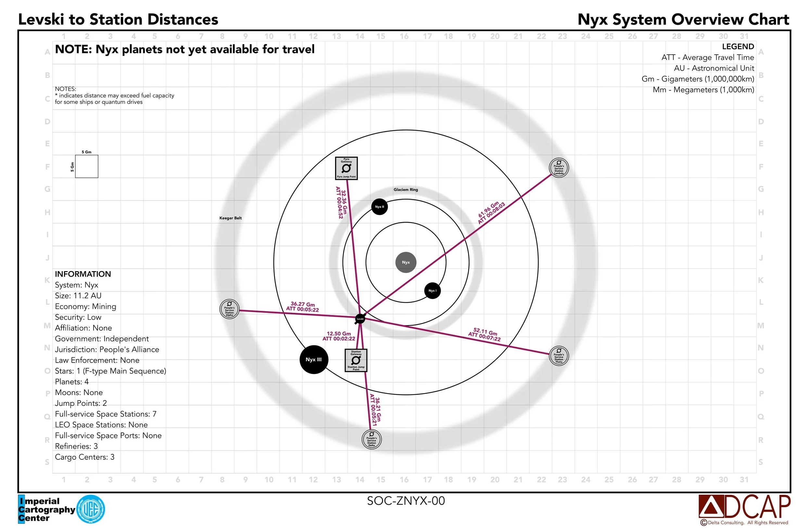
Task: Click the DCAP logo
Action: 744,507
